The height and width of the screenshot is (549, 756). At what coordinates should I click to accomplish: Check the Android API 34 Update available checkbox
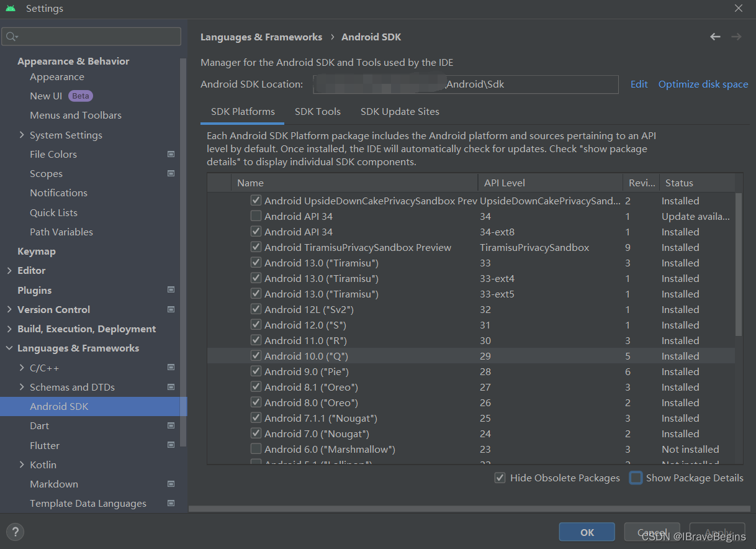click(x=256, y=216)
